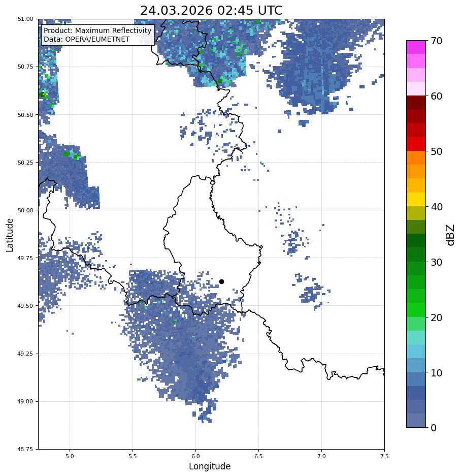Click the 70 tick label on colorbar
The height and width of the screenshot is (476, 461).
click(x=437, y=41)
